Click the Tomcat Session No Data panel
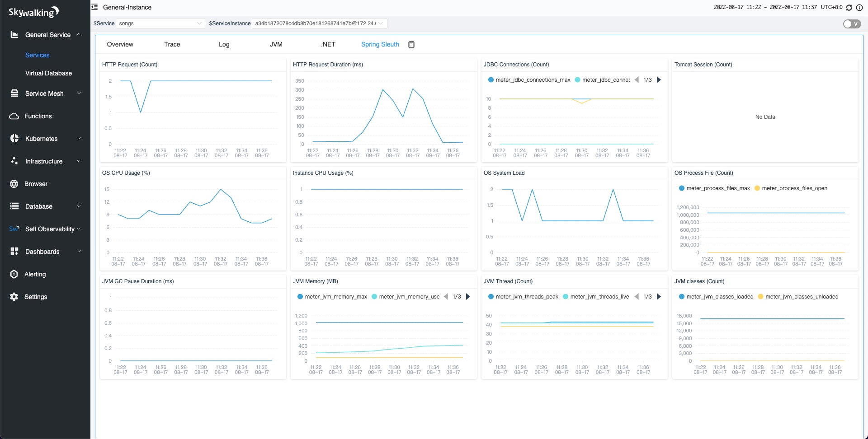 click(x=765, y=117)
